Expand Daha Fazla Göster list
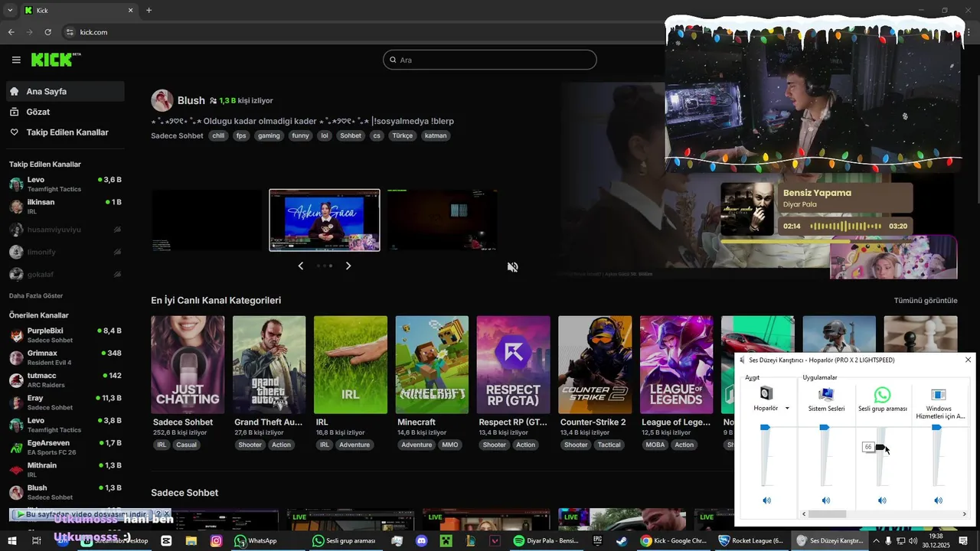 pos(36,295)
